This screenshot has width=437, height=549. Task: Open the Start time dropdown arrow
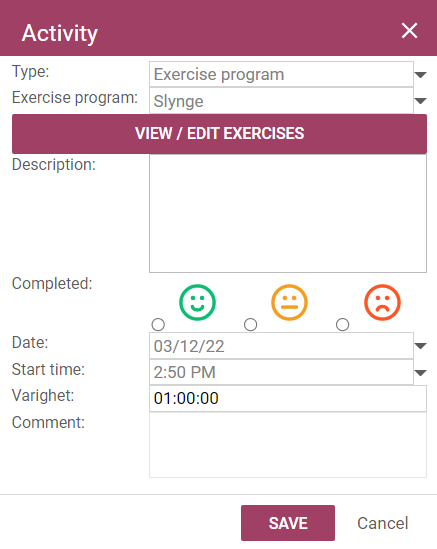(x=420, y=373)
